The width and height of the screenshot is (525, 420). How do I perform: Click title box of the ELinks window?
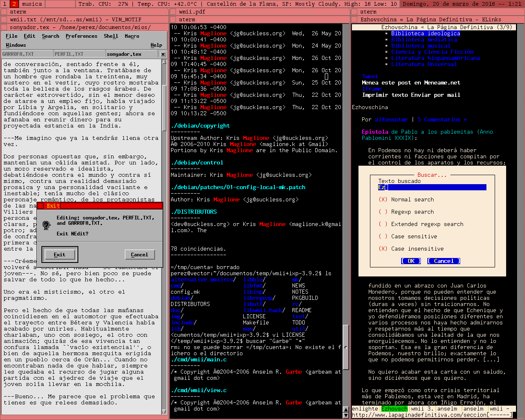[x=354, y=19]
